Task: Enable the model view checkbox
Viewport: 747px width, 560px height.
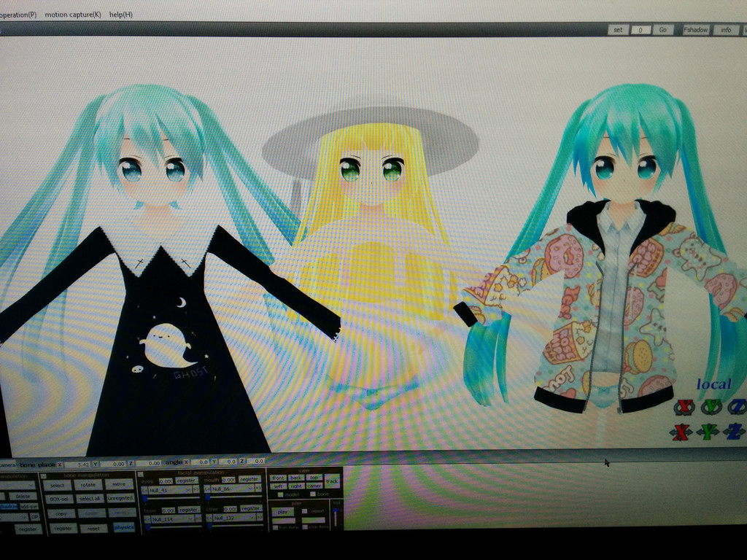Action: point(281,495)
